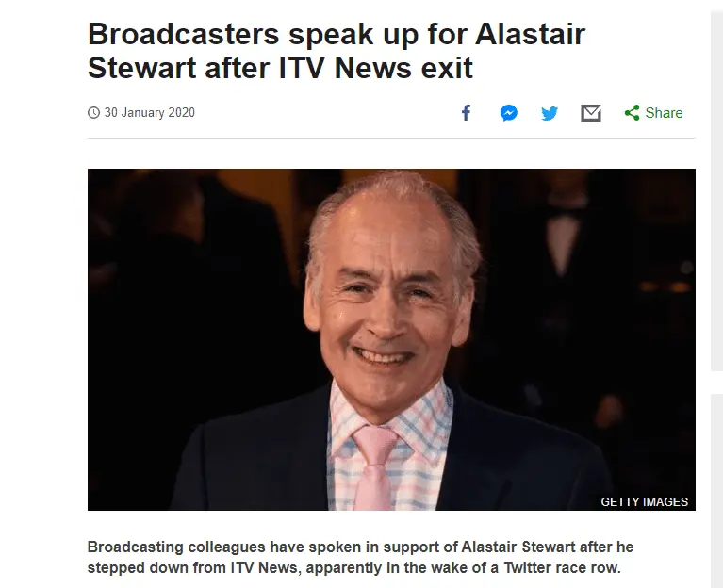Click the clock icon beside the date
Image resolution: width=723 pixels, height=588 pixels.
click(x=93, y=112)
